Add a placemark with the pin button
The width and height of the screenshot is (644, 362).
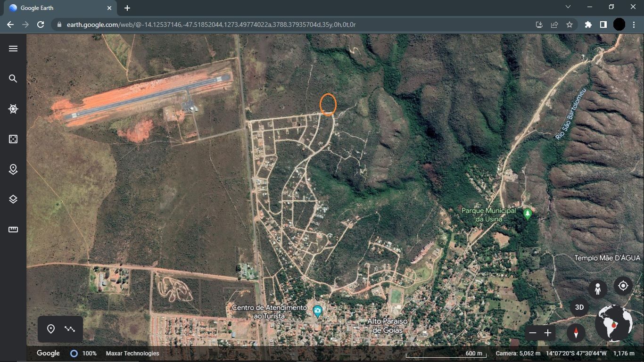51,329
